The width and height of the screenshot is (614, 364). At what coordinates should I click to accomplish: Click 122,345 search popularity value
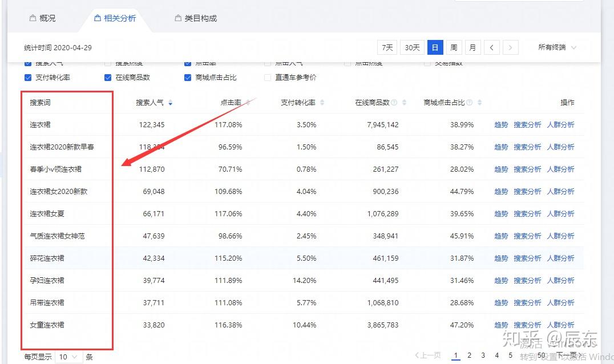tap(152, 125)
